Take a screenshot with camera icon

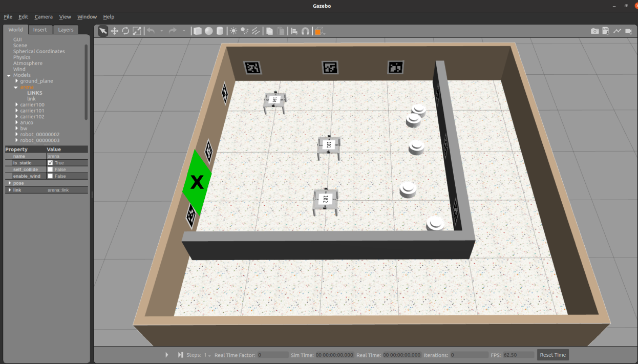594,31
